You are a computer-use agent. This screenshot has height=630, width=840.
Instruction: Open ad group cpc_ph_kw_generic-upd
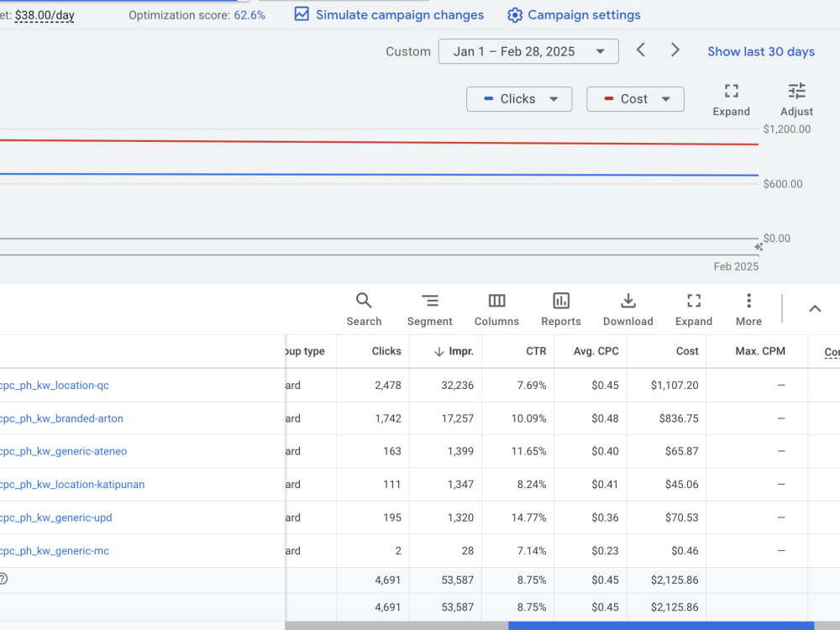click(x=55, y=517)
